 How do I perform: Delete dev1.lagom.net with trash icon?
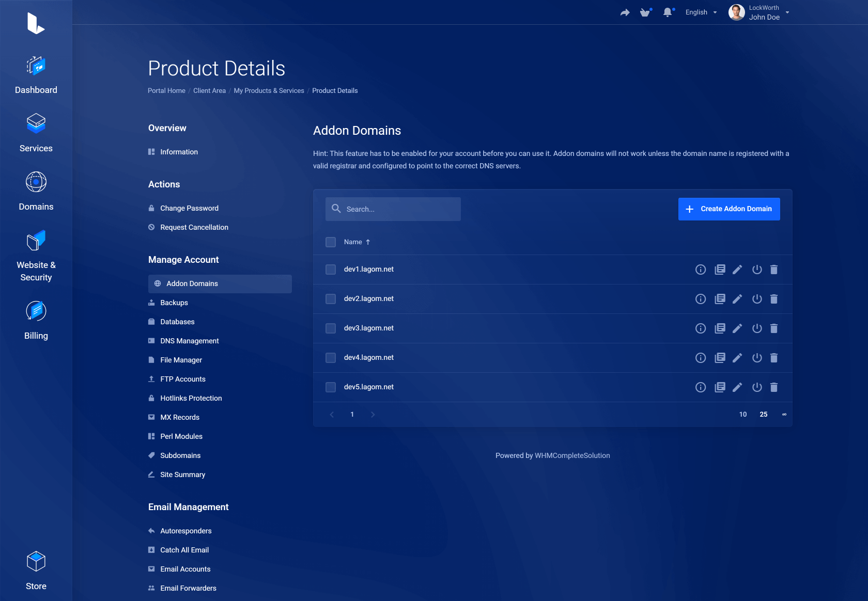774,270
